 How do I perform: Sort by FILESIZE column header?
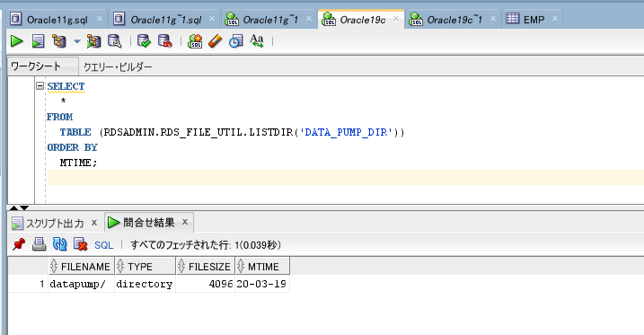pyautogui.click(x=206, y=267)
